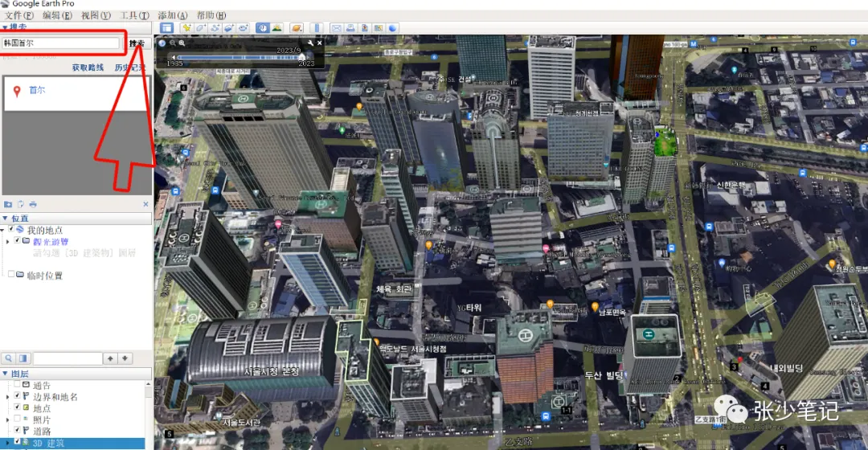This screenshot has height=450, width=868.
Task: Click the search box containing 韩国首尔
Action: tap(61, 43)
